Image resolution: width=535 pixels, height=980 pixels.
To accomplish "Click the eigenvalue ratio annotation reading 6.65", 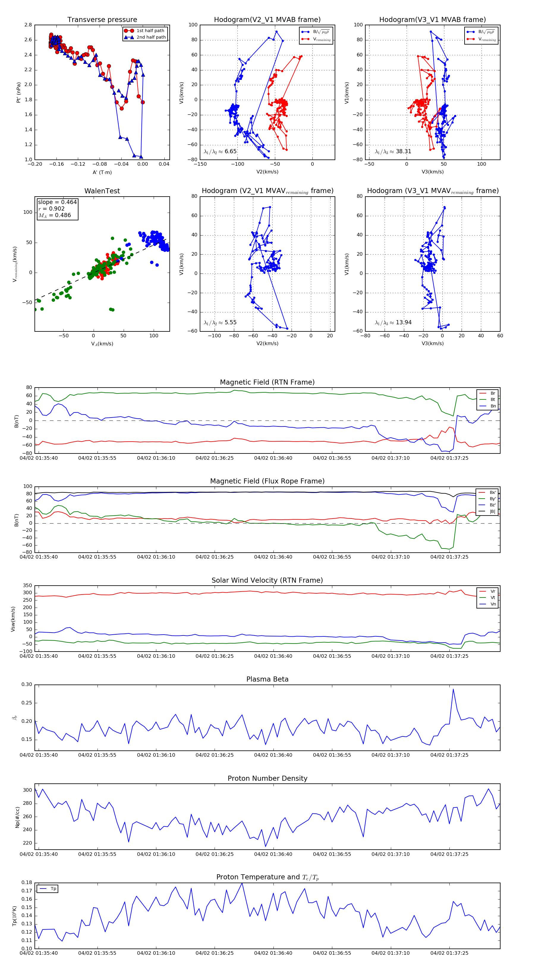I will pyautogui.click(x=220, y=151).
